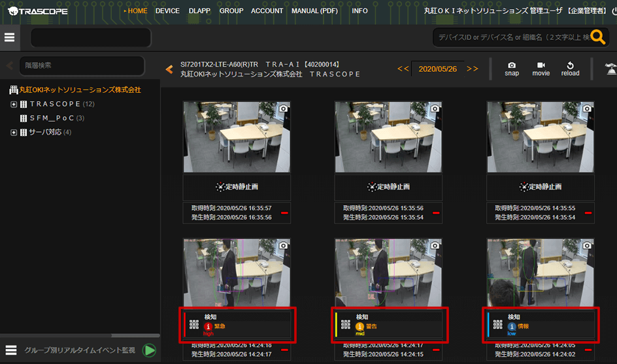Viewport: 617px width, 364px height.
Task: Click the yellow mid warning alert icon
Action: (360, 326)
